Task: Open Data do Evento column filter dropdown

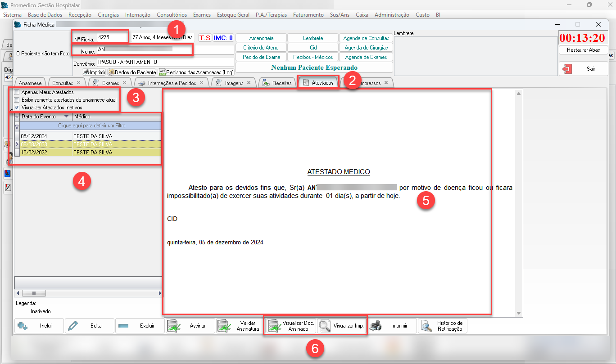Action: [67, 117]
